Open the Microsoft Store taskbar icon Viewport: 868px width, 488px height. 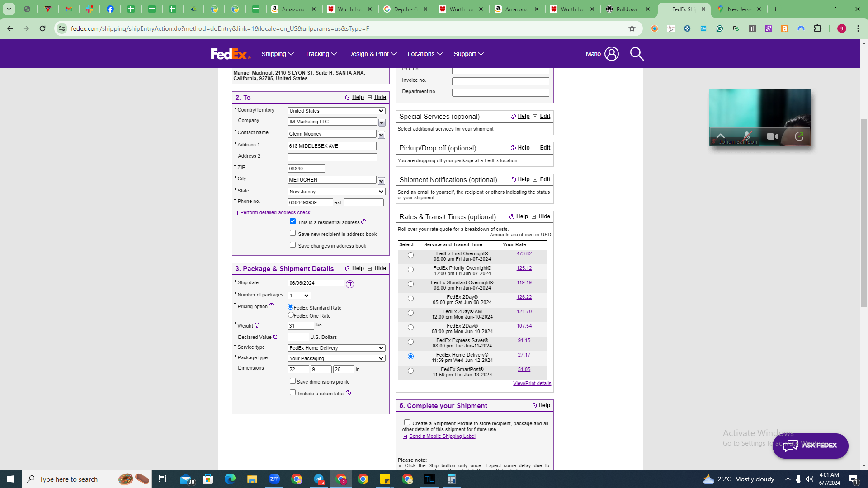[208, 479]
